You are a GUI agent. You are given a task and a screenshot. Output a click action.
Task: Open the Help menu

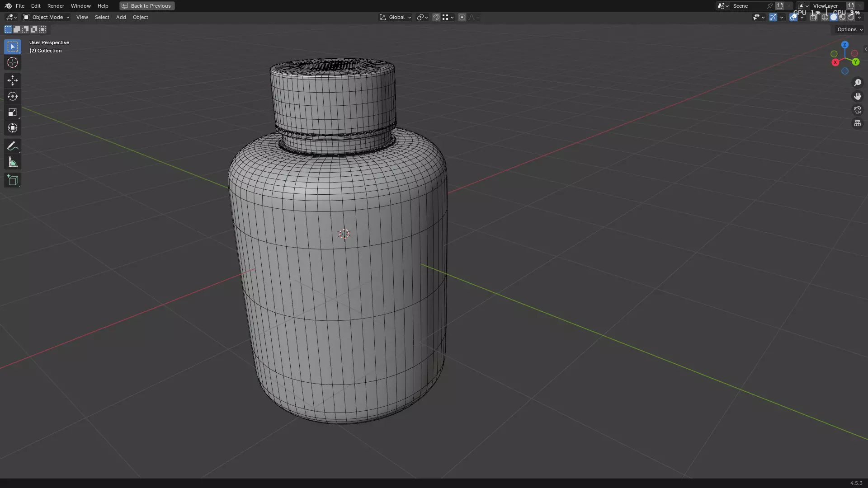point(103,6)
